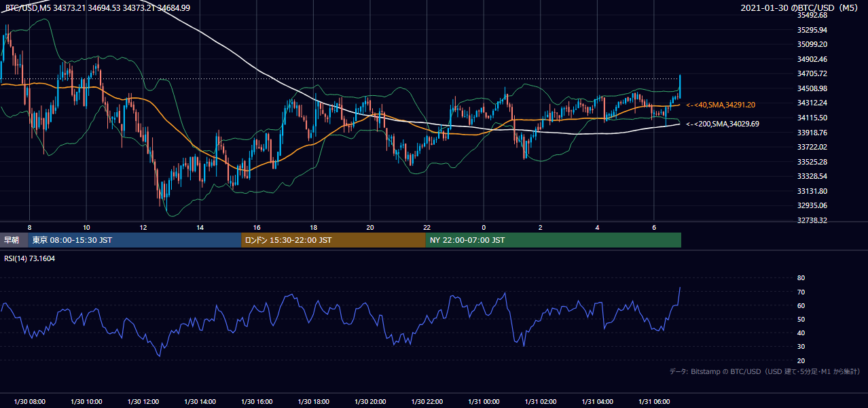
Task: Click the Bitstamp data source credit text
Action: coord(765,371)
